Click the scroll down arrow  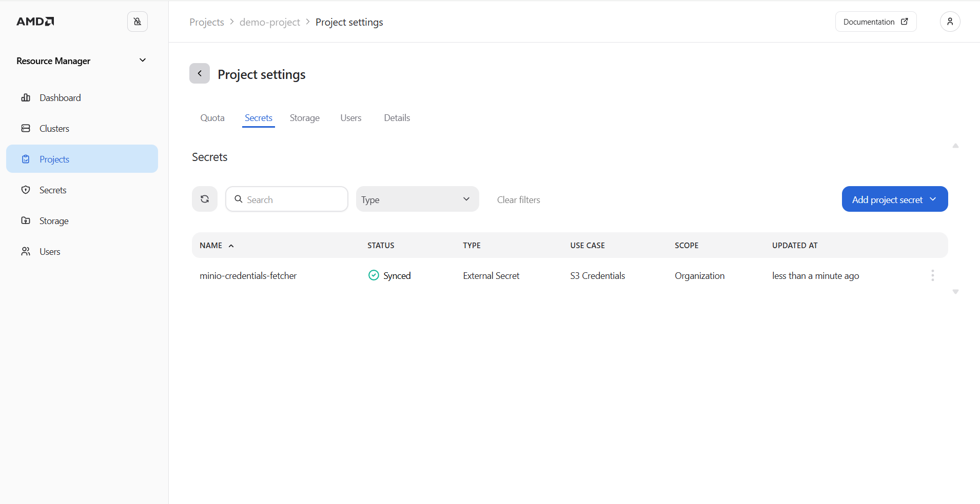pos(955,292)
